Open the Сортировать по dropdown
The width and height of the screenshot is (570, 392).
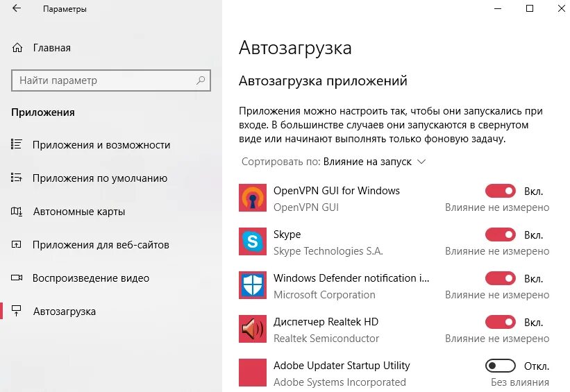(333, 162)
